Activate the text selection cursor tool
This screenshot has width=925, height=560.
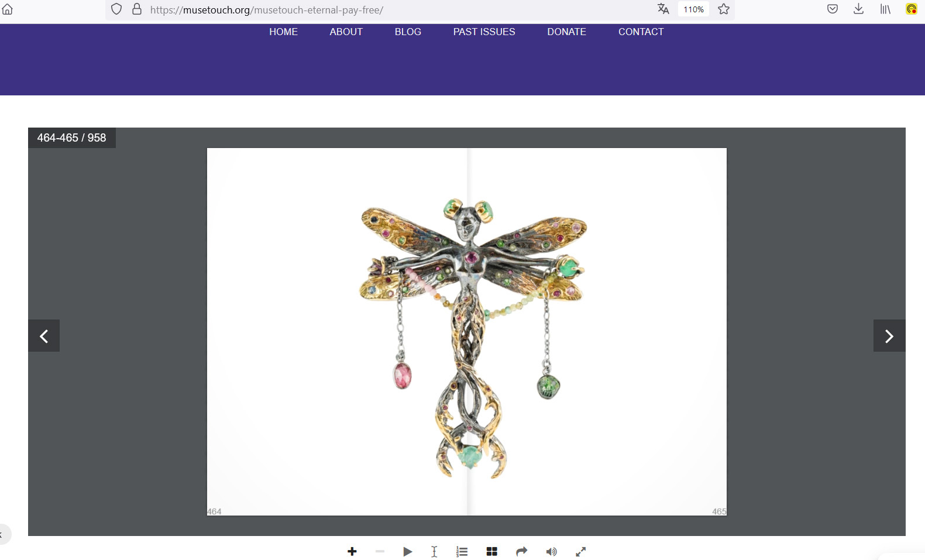point(434,551)
